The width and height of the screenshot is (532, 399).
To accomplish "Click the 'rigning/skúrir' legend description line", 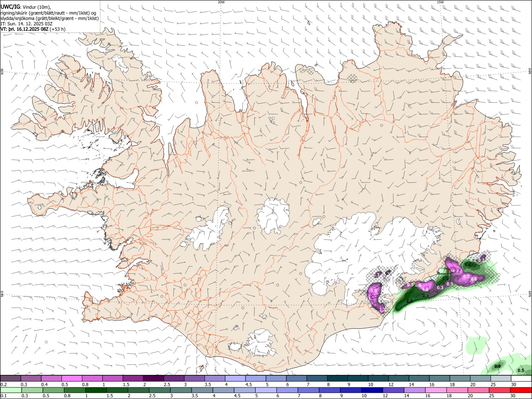I will 48,13.
